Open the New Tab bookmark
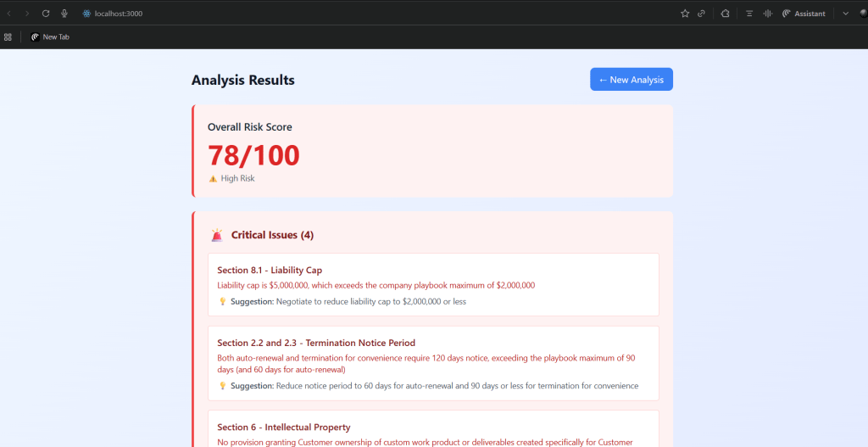868x447 pixels. (50, 36)
